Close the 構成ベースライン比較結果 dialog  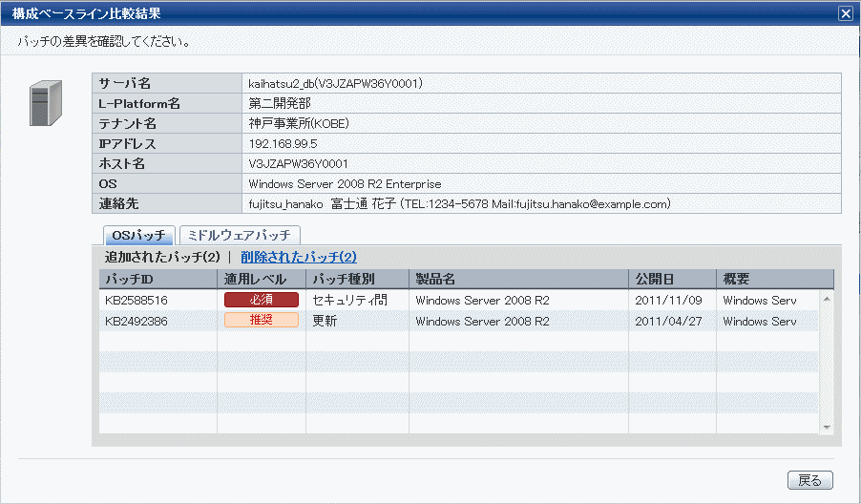(x=846, y=13)
